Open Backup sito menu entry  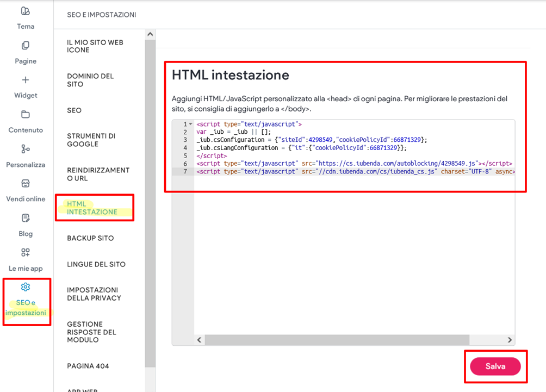pyautogui.click(x=90, y=238)
